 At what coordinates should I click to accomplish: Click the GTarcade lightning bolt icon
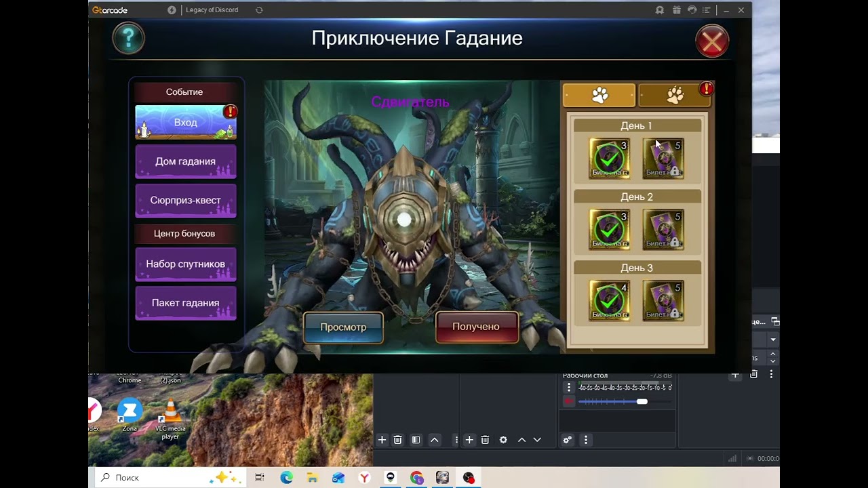click(172, 10)
